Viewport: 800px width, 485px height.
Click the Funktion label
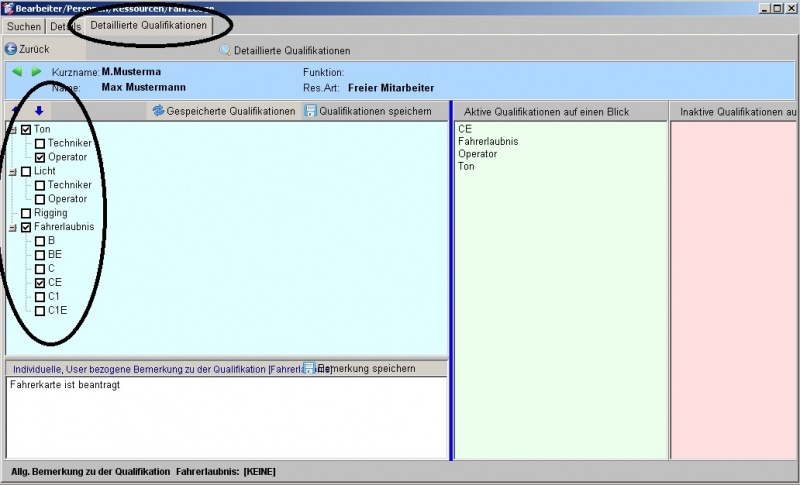(323, 72)
